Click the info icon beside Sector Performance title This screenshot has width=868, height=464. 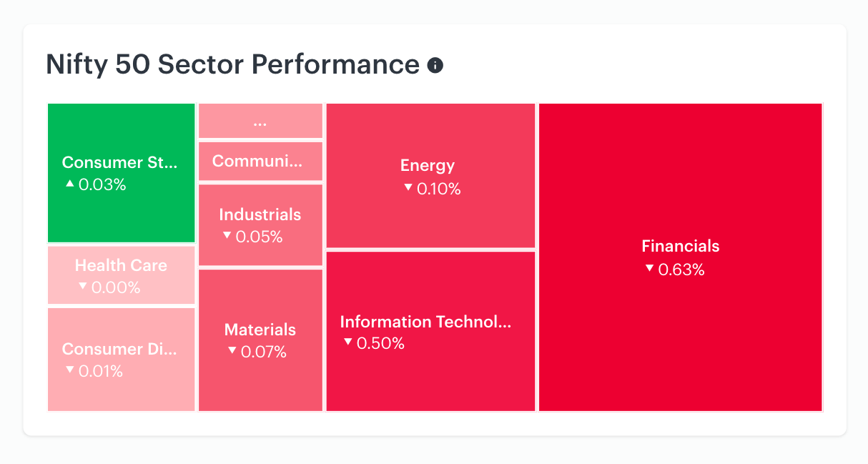click(x=435, y=65)
